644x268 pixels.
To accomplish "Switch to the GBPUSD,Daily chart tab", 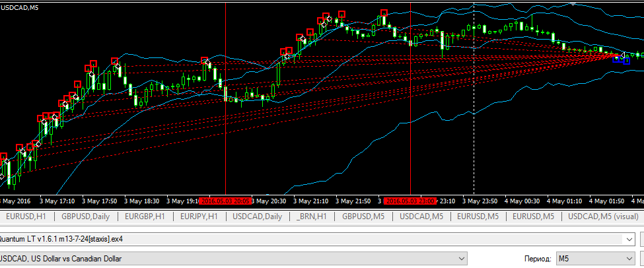I will coord(87,217).
